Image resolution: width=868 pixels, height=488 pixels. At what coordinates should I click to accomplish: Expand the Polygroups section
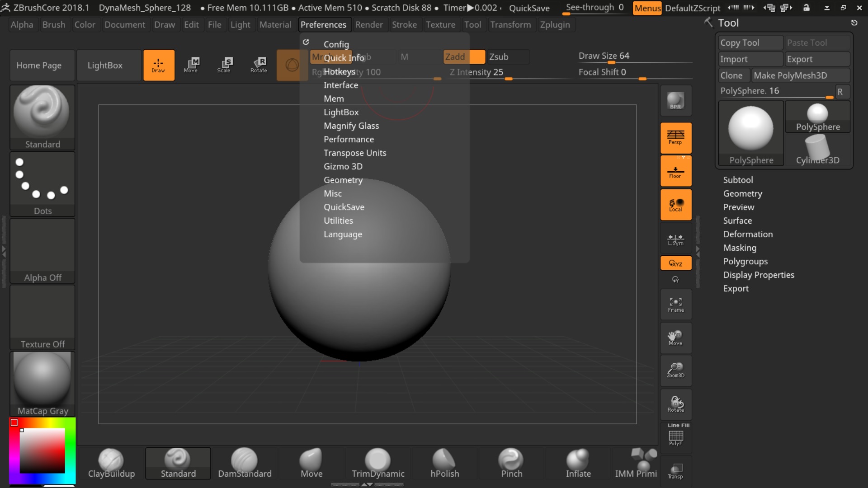tap(745, 261)
